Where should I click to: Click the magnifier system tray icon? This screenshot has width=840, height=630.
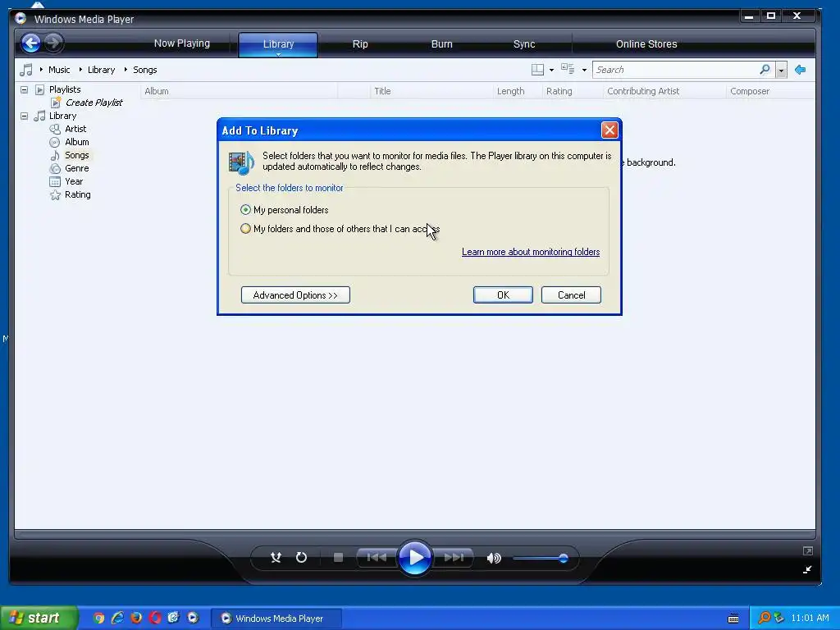(764, 618)
